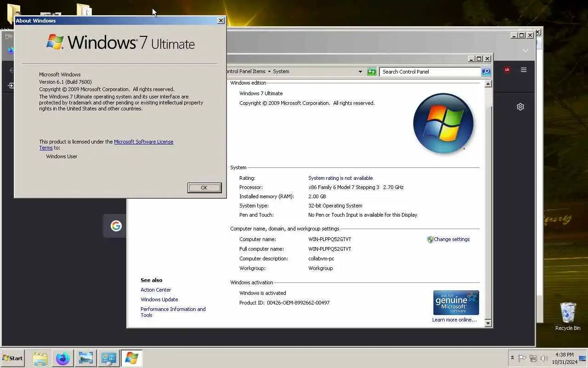Select the Windows is activated text

coord(263,293)
